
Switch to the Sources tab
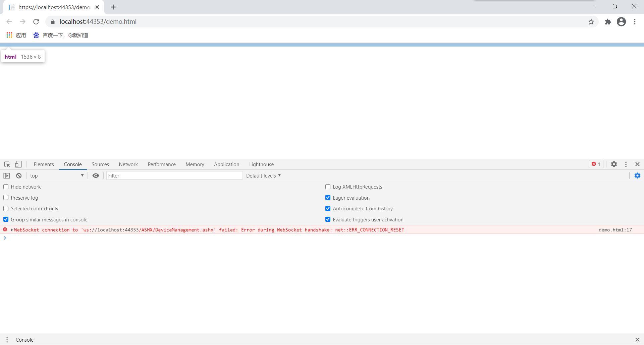(x=100, y=164)
